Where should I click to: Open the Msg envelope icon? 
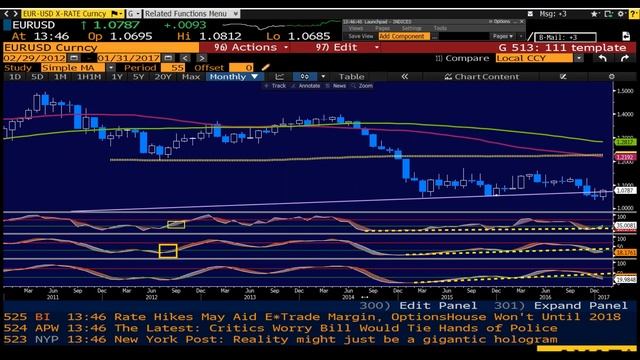(x=530, y=14)
